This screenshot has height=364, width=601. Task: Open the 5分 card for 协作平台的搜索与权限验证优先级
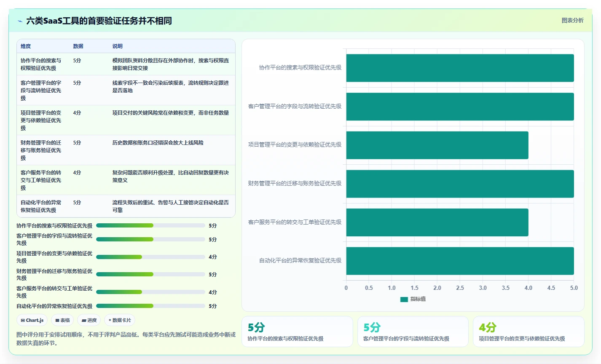[297, 332]
